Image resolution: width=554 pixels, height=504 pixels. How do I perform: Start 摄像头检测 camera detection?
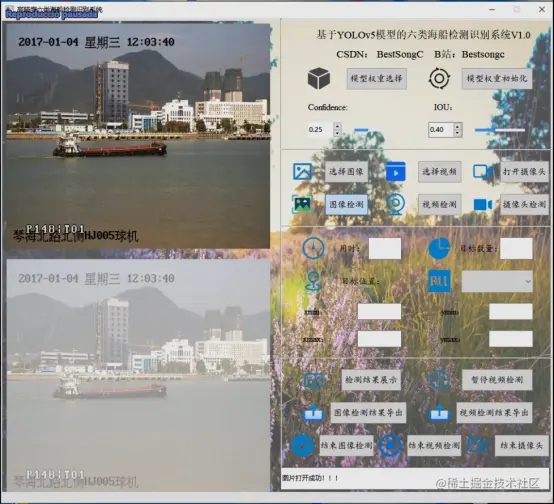[524, 204]
